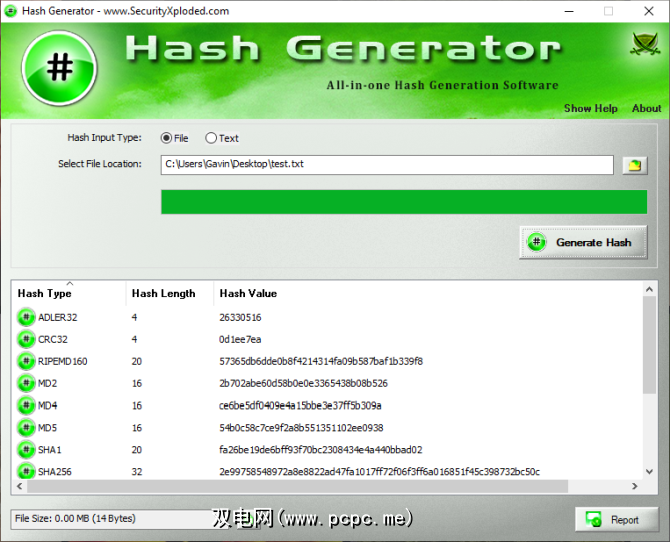Viewport: 670px width, 542px height.
Task: Select the ADLER32 hash type text
Action: click(x=58, y=317)
